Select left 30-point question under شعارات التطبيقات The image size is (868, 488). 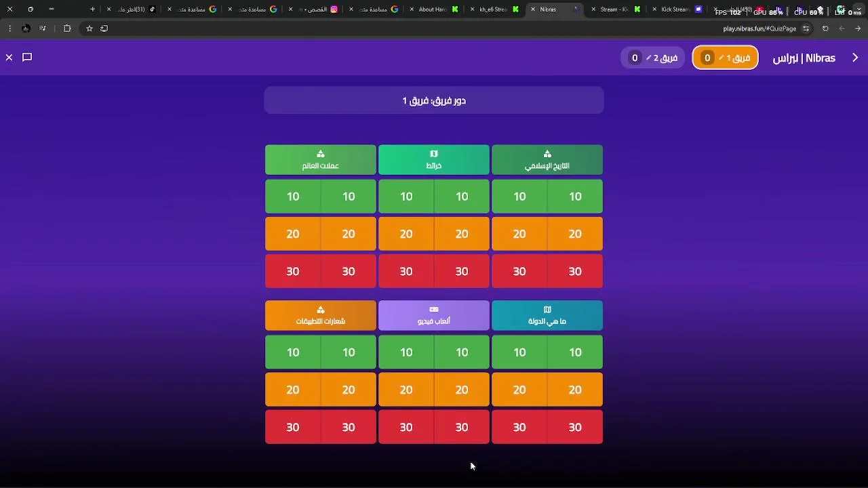pyautogui.click(x=293, y=427)
